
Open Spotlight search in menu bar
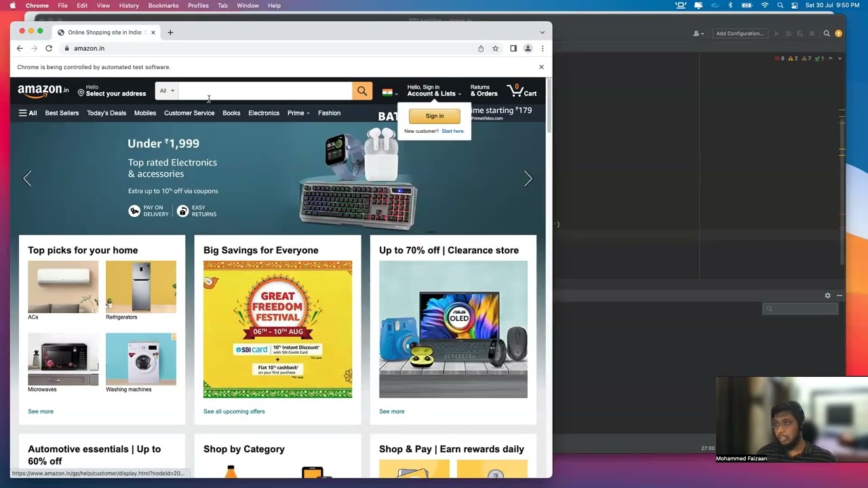(780, 5)
